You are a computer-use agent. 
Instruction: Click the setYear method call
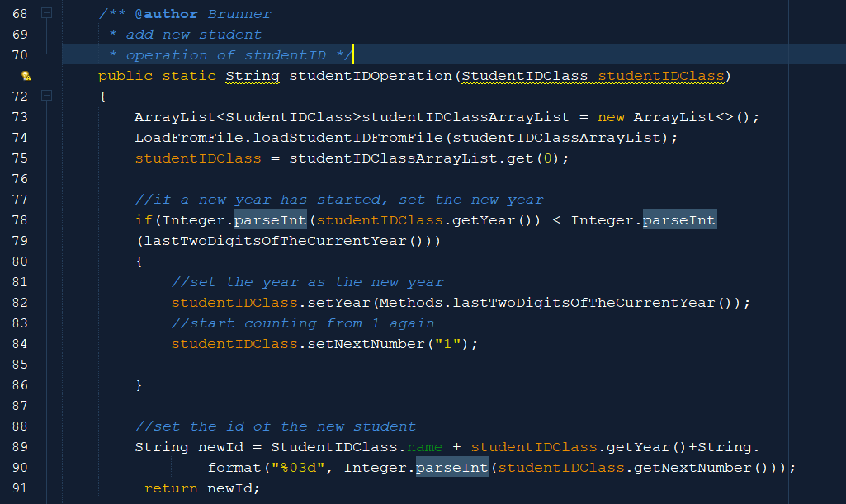tap(339, 303)
